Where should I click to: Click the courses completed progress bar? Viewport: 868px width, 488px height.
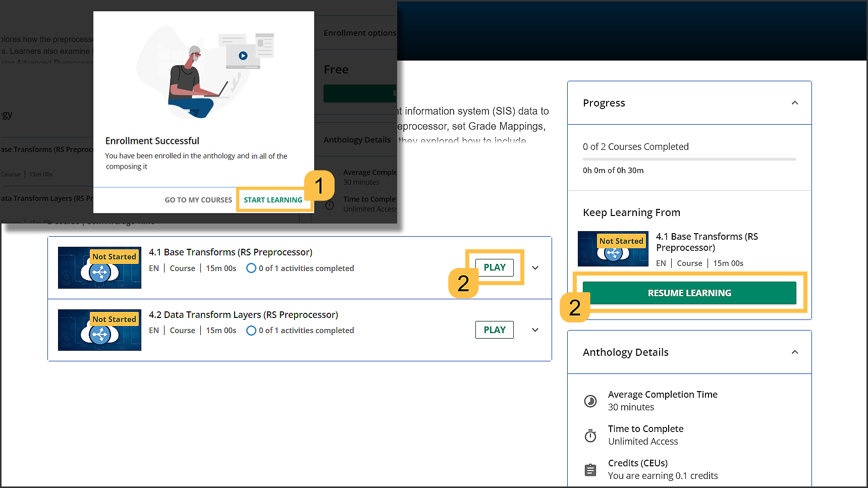(x=689, y=159)
